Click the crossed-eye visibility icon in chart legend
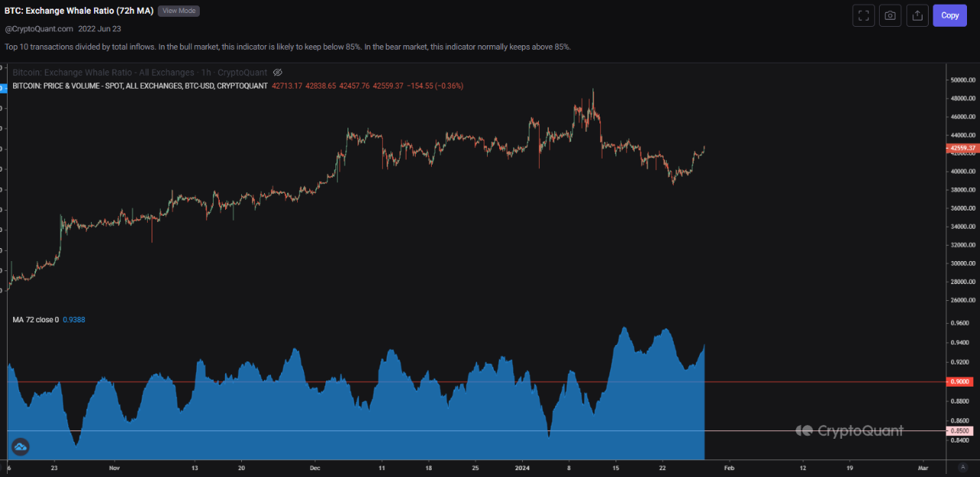The height and width of the screenshot is (477, 980). pyautogui.click(x=277, y=73)
